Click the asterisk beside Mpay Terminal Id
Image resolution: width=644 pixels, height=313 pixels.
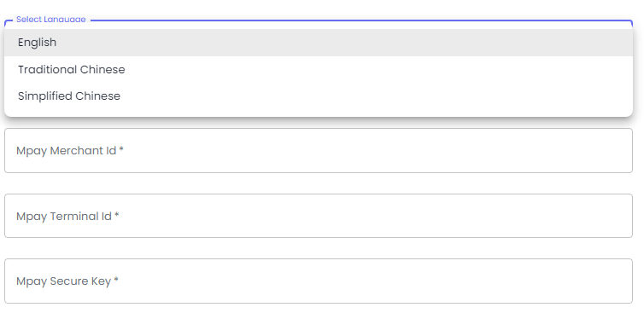click(117, 215)
